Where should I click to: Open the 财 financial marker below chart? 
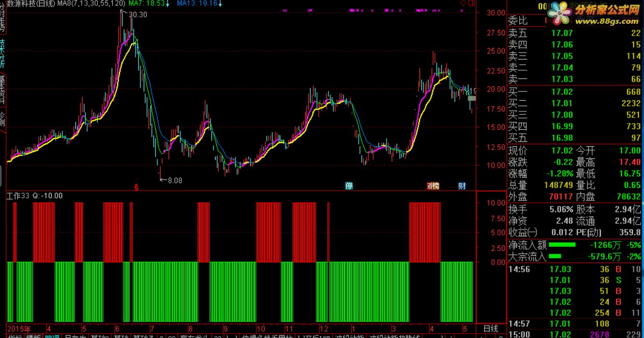pos(462,185)
